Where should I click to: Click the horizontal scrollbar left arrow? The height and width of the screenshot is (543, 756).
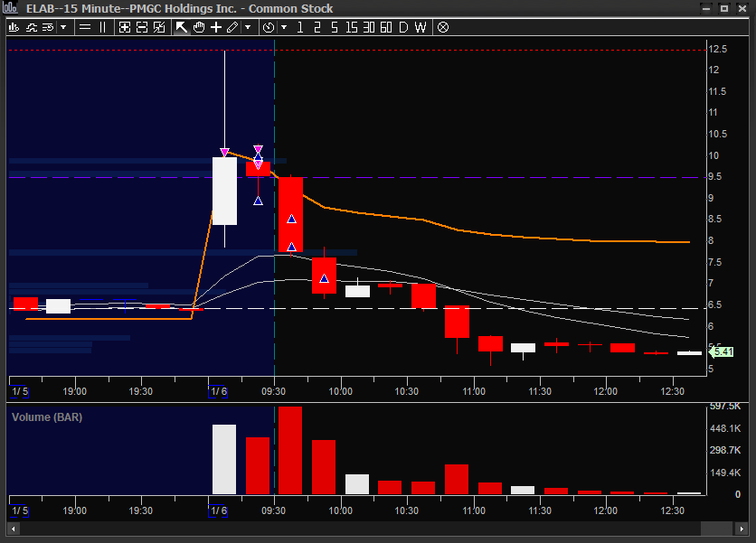point(13,529)
